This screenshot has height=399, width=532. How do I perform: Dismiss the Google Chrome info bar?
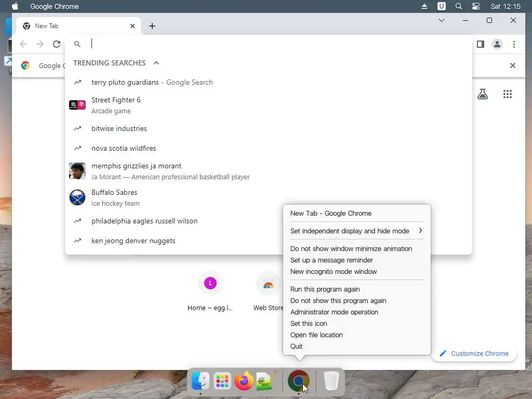pyautogui.click(x=513, y=65)
